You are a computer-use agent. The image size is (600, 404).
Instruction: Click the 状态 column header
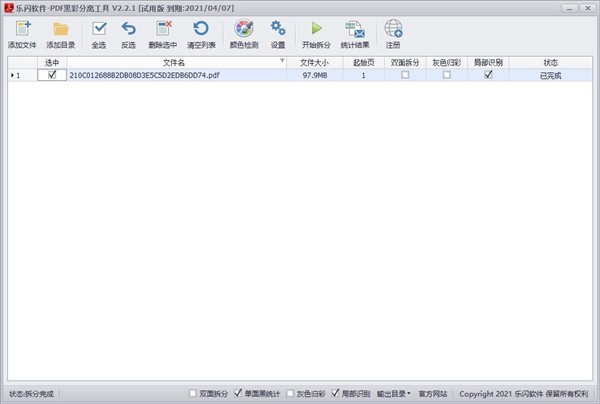click(551, 62)
